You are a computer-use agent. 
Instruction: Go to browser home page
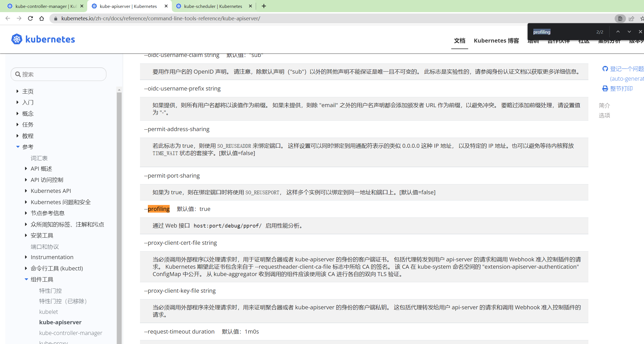point(41,18)
